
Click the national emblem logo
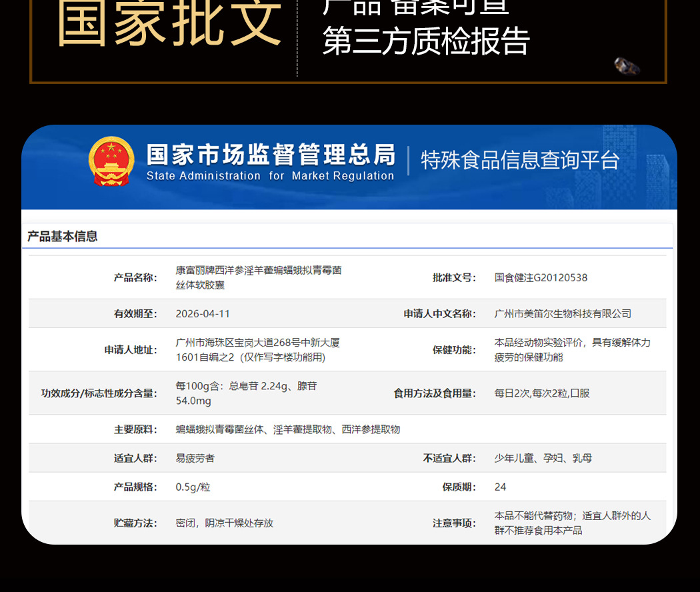coord(111,161)
